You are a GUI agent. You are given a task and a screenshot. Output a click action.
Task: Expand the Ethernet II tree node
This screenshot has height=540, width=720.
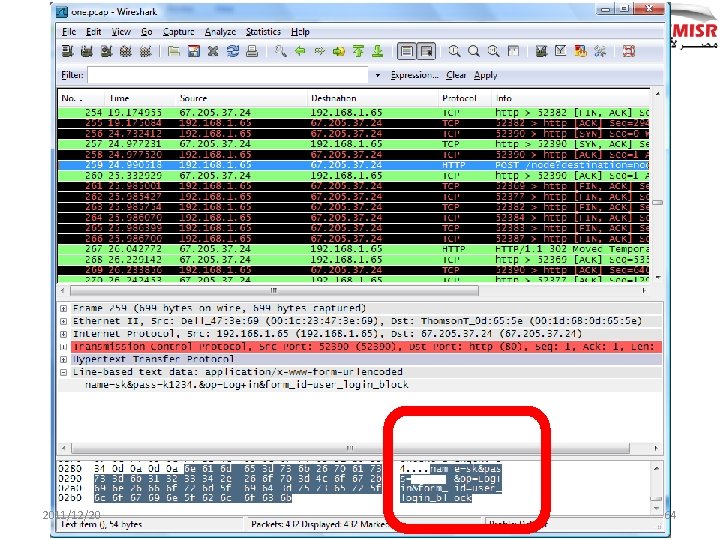(64, 321)
